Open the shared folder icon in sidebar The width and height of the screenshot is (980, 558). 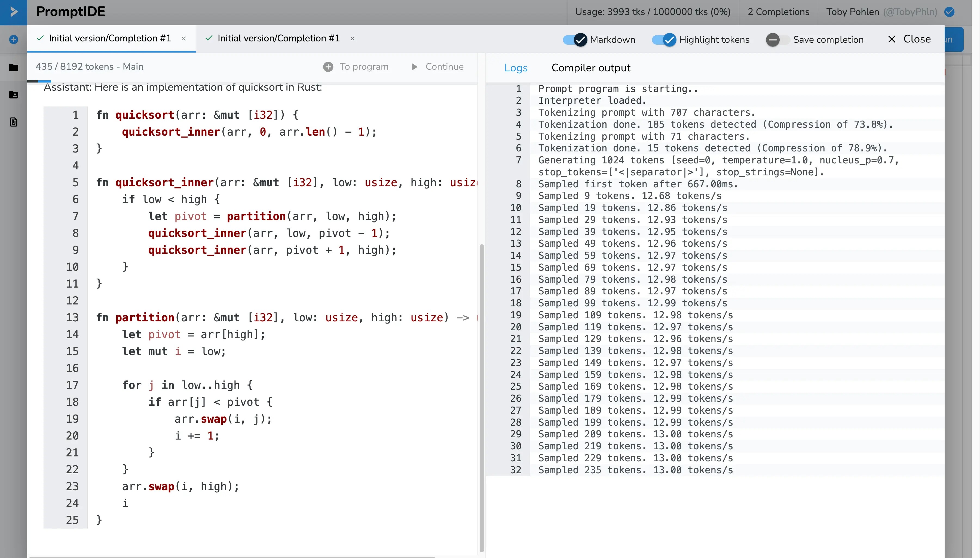pos(13,95)
